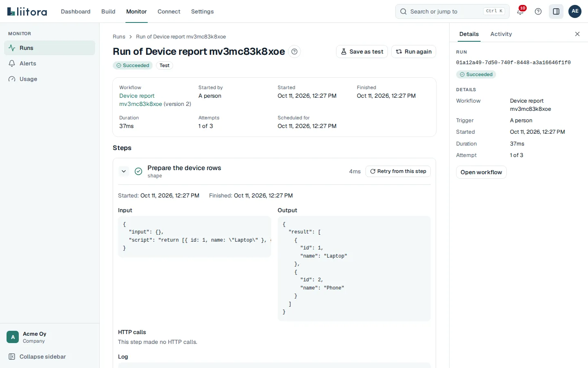This screenshot has width=588, height=368.
Task: Select the Details tab
Action: (x=469, y=34)
